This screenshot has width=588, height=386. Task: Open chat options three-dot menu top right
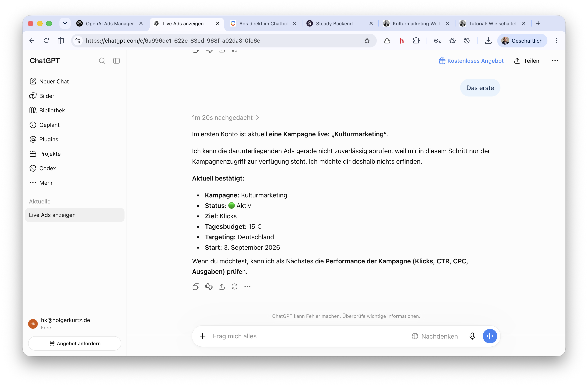[555, 61]
